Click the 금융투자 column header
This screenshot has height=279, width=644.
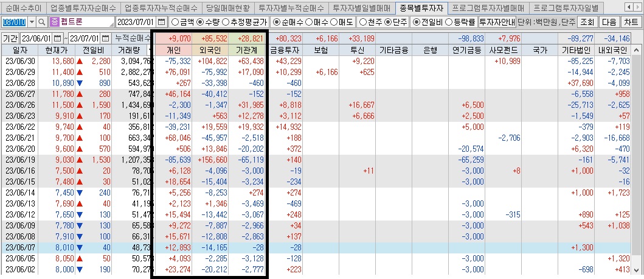click(285, 50)
